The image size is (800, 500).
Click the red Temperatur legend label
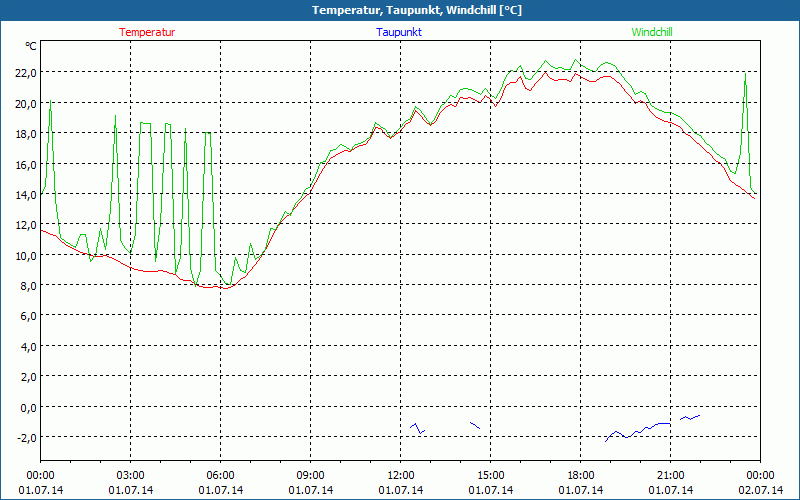tap(147, 32)
